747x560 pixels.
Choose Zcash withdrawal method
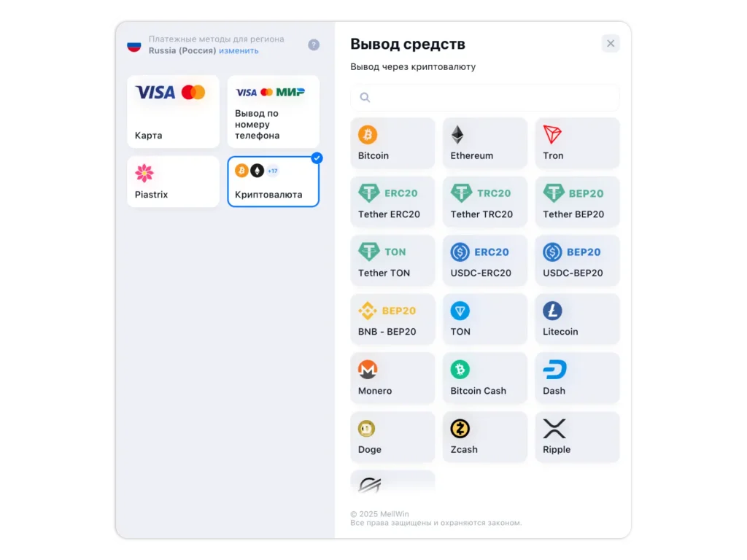[485, 437]
